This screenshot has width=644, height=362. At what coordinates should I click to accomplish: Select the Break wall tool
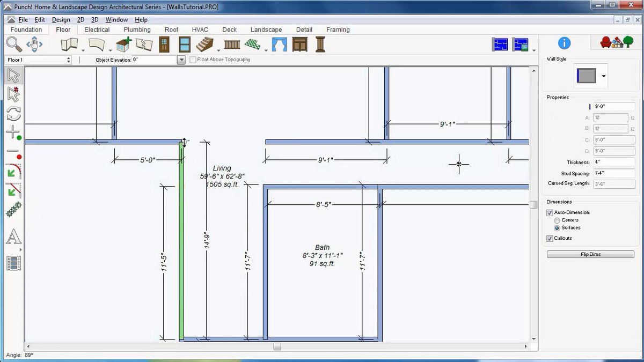(x=144, y=44)
